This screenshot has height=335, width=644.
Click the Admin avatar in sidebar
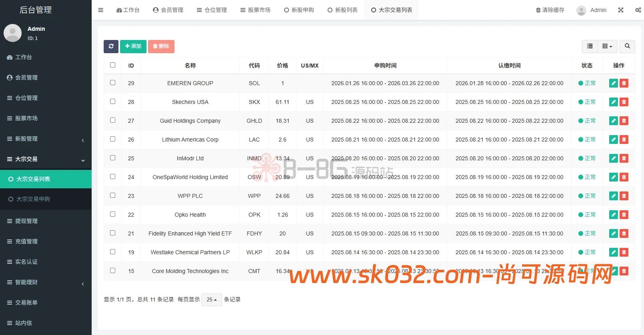(12, 33)
